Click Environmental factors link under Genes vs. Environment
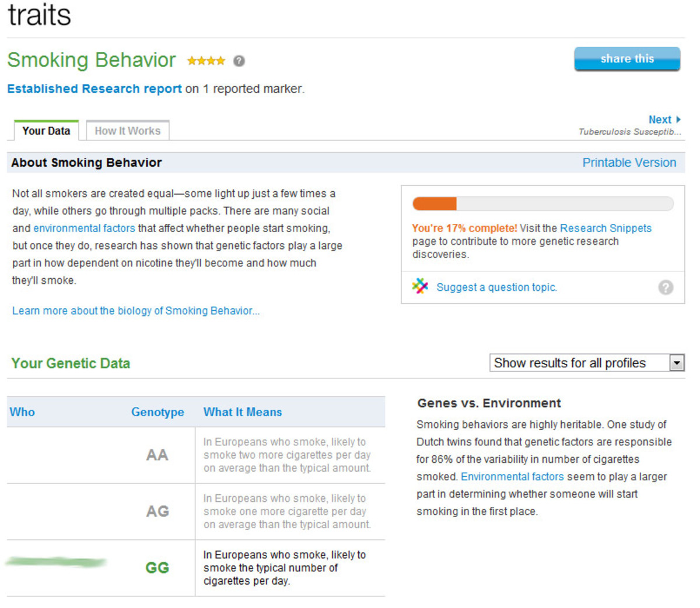Screen dimensions: 700x608 pos(512,476)
